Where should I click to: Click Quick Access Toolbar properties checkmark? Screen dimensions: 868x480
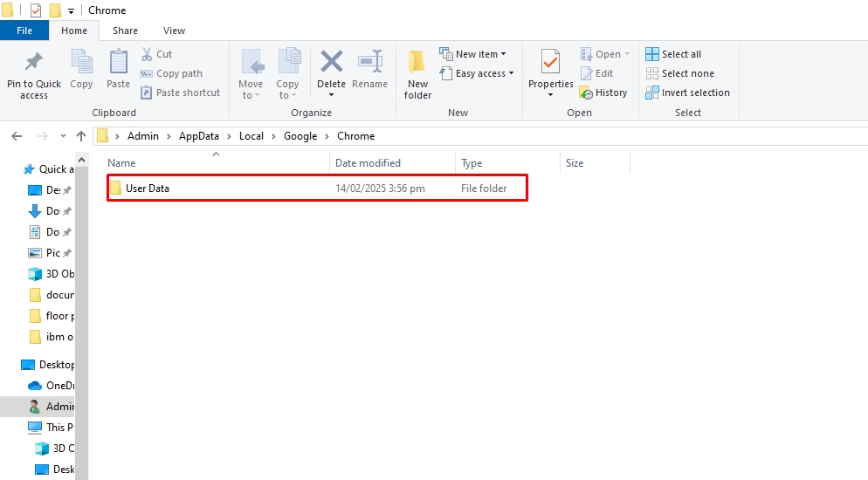[x=36, y=10]
